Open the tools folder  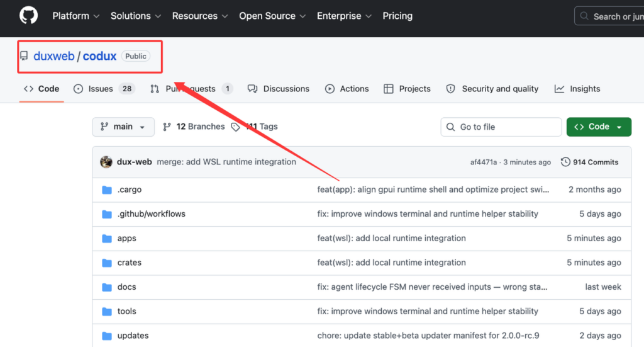(126, 311)
